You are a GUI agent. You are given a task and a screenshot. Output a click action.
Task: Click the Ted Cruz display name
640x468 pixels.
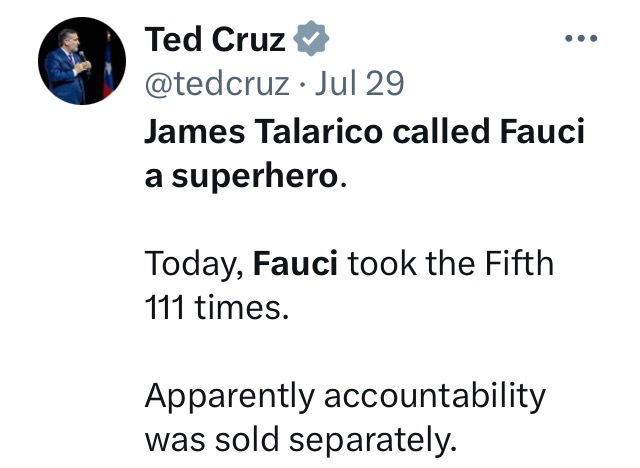(x=215, y=39)
